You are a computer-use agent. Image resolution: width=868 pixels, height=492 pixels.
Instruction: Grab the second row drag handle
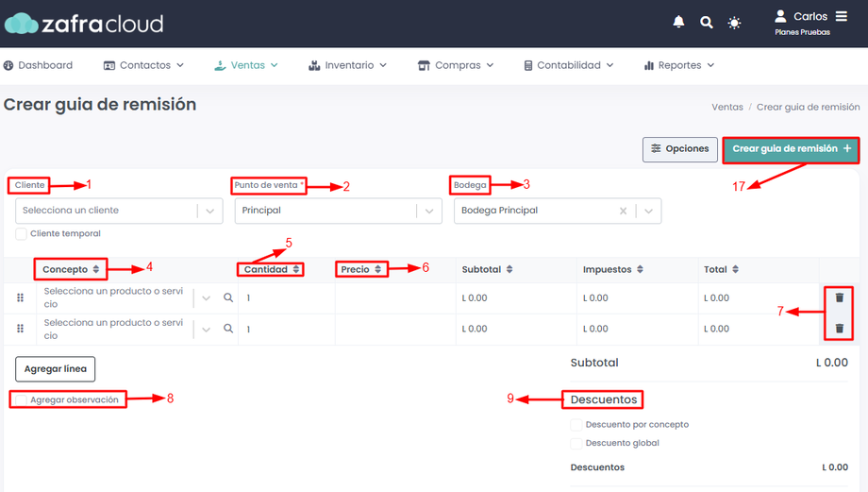[x=21, y=329]
